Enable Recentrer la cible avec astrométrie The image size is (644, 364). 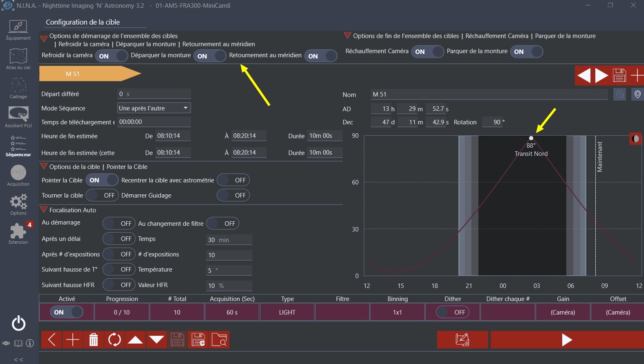(233, 180)
